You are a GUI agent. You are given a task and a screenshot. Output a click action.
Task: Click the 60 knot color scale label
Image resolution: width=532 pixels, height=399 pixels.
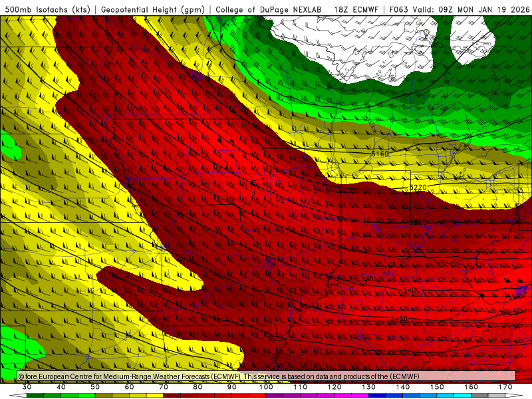130,387
